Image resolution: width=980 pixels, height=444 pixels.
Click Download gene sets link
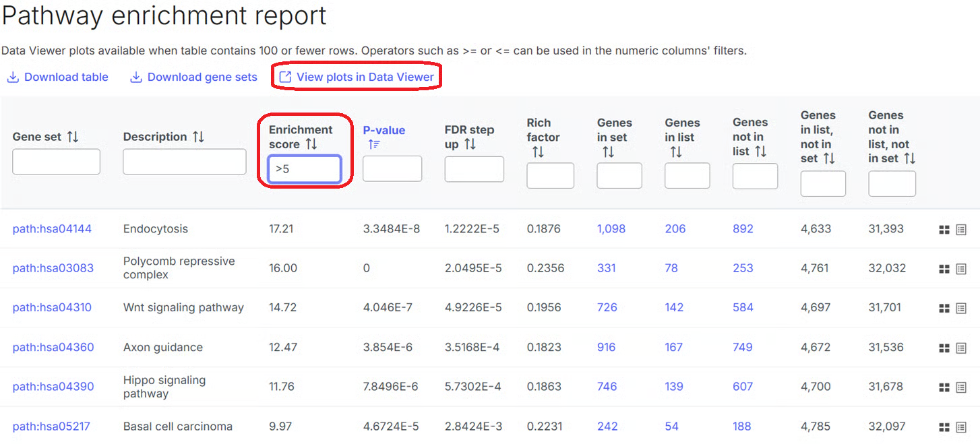pyautogui.click(x=193, y=77)
